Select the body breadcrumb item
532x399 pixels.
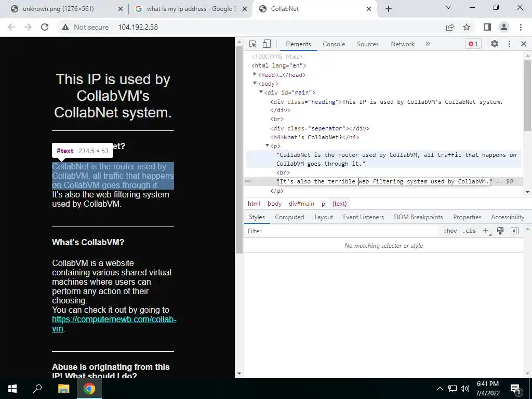click(x=274, y=204)
